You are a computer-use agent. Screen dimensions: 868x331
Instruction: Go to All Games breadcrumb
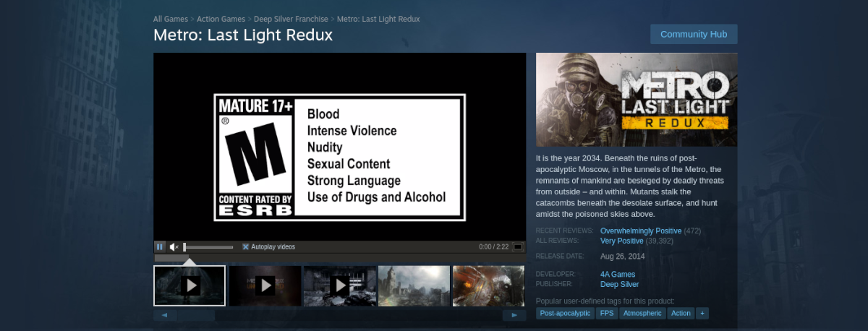[x=171, y=19]
